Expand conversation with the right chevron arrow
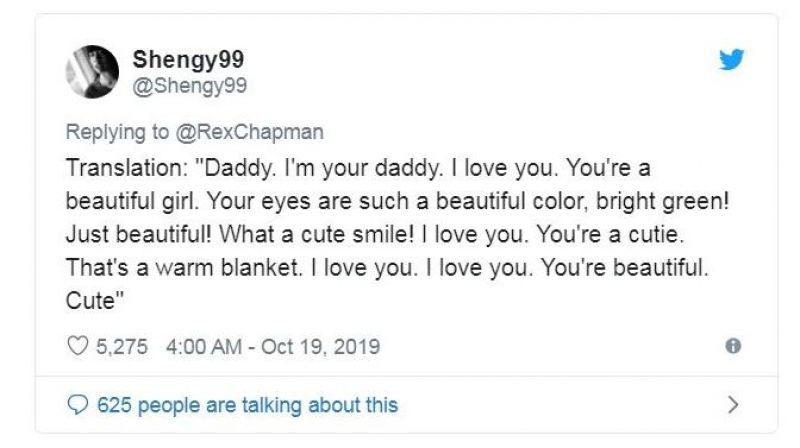 pyautogui.click(x=733, y=405)
